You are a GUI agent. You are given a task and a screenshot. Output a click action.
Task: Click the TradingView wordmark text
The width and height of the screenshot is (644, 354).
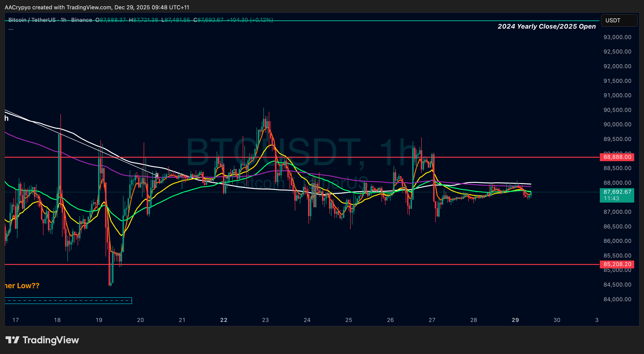51,340
